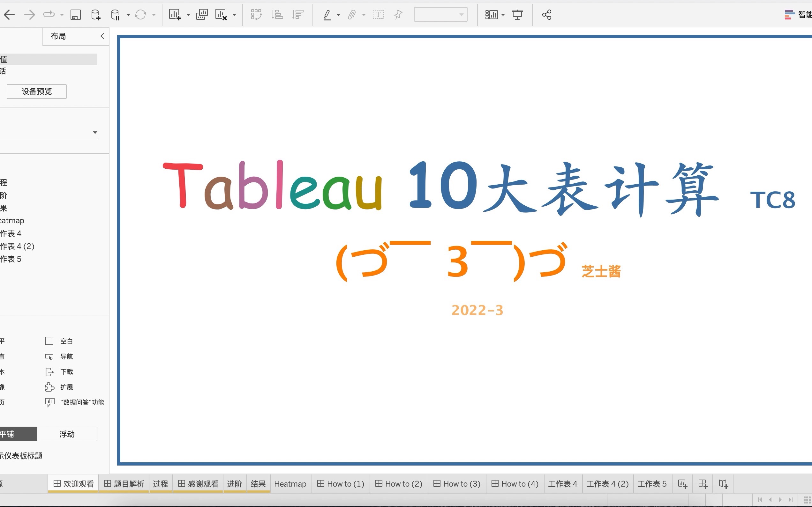Viewport: 812px width, 507px height.
Task: Select the New Worksheet toolbar icon
Action: coord(175,14)
